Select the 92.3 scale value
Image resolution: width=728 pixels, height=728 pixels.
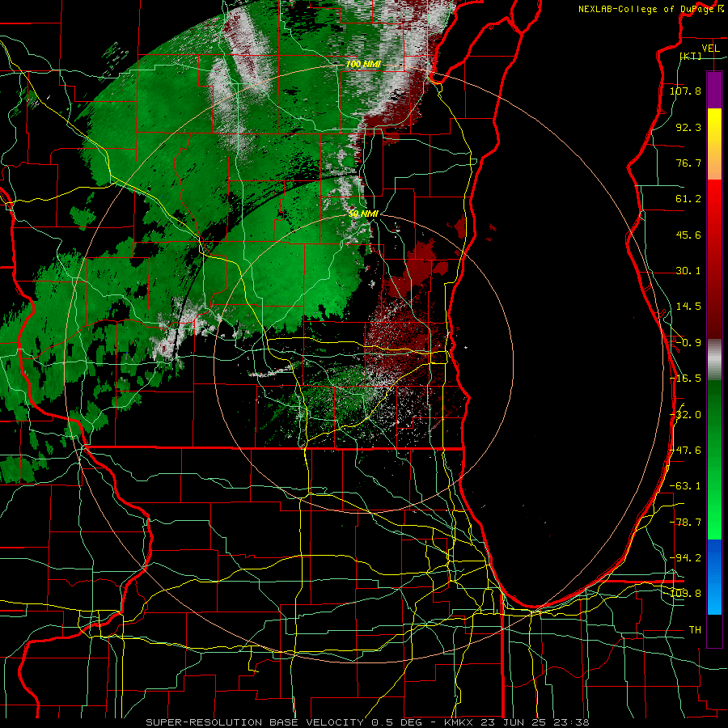coord(688,127)
